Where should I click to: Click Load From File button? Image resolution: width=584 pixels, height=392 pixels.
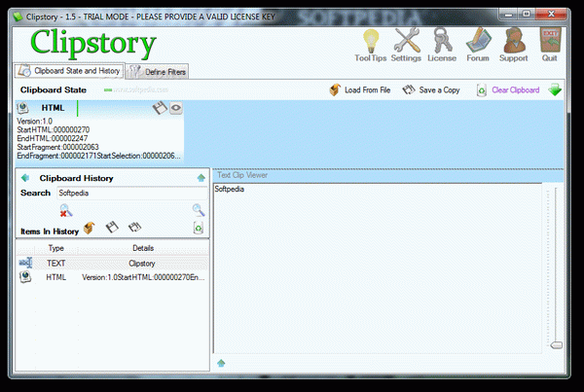(x=360, y=90)
